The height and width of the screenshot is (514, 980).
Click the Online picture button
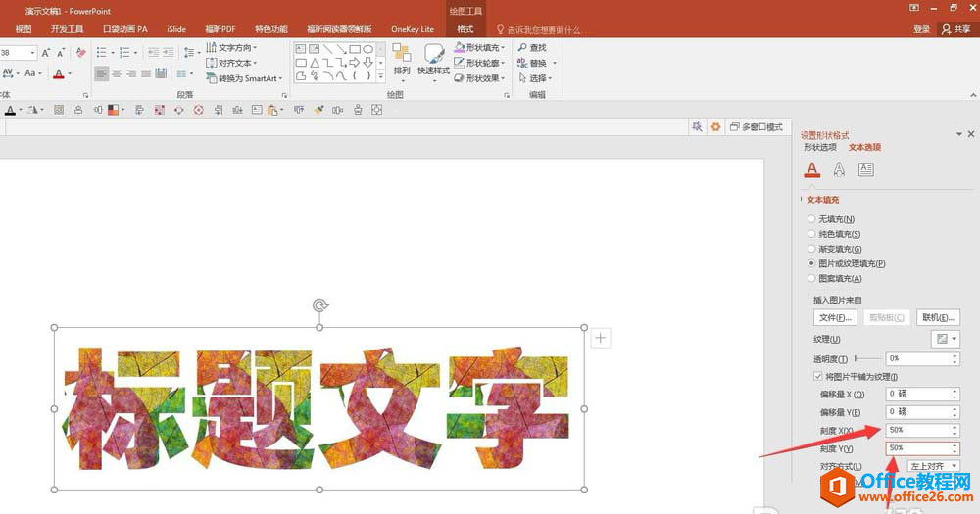(x=937, y=317)
